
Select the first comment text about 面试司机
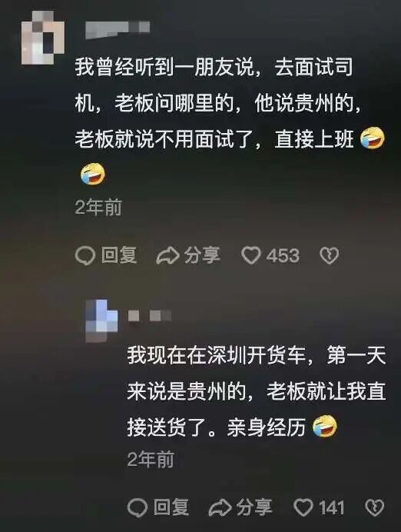[x=230, y=121]
